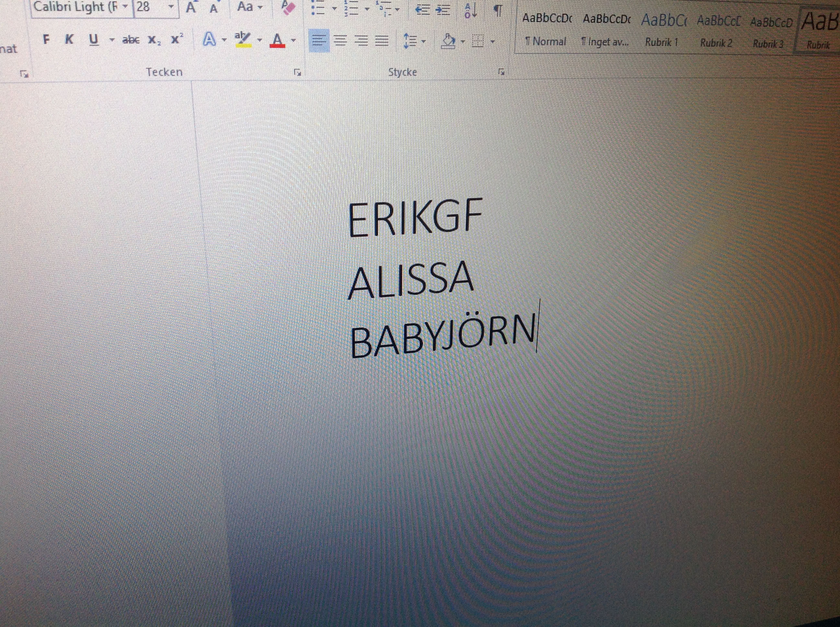Open text effects dropdown arrow
The image size is (840, 627).
coord(225,40)
